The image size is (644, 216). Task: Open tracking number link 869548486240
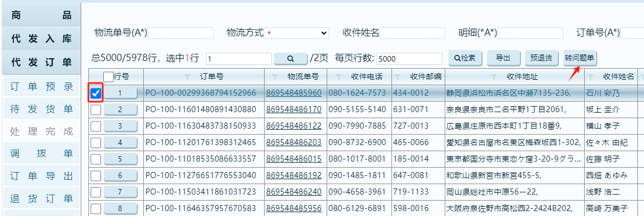[294, 192]
